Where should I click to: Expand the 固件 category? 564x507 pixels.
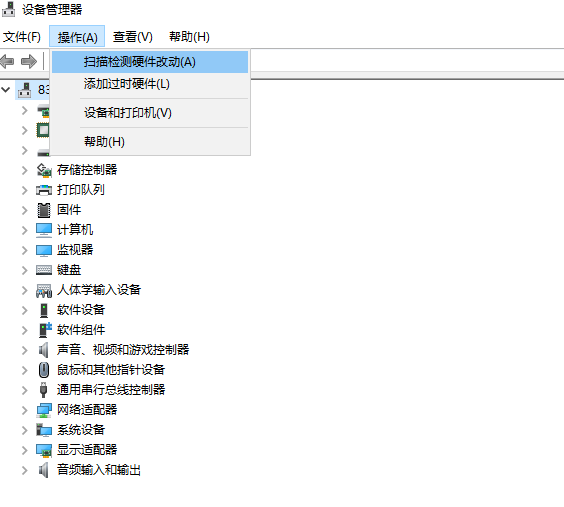[24, 210]
